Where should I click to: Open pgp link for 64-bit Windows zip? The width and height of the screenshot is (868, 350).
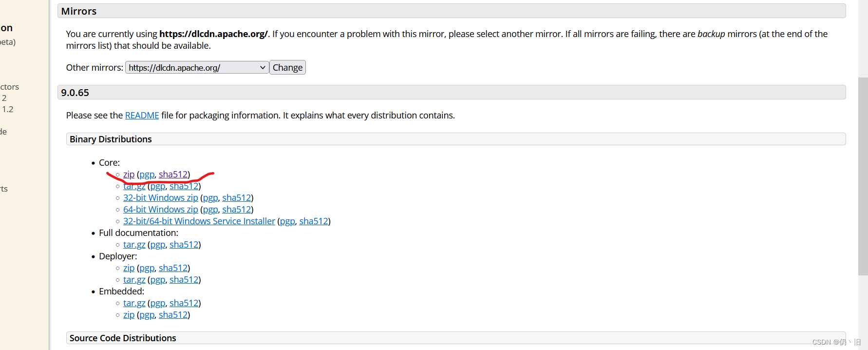pyautogui.click(x=210, y=210)
